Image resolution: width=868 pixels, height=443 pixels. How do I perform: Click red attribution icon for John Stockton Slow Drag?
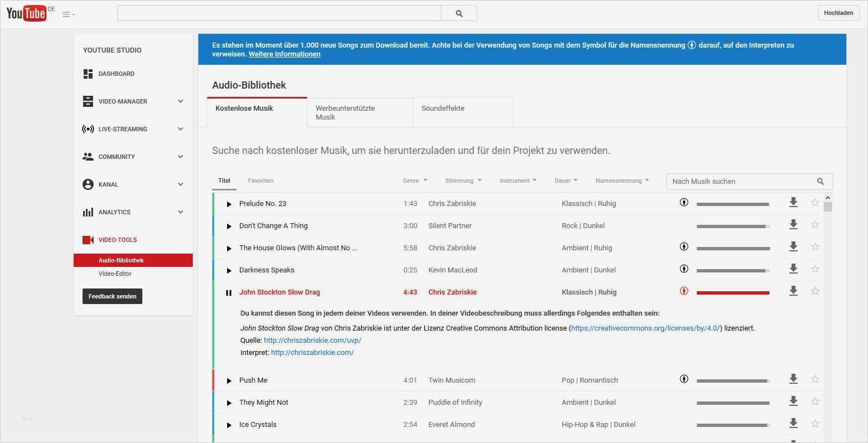[x=684, y=291]
